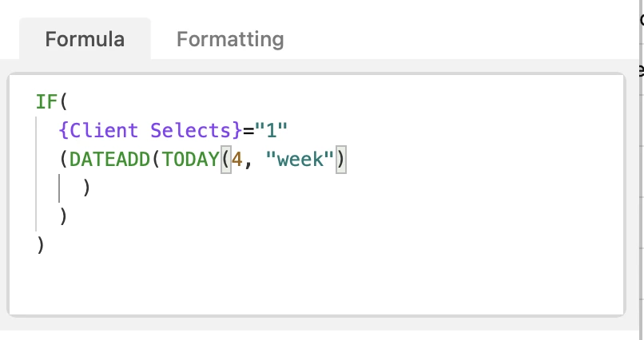Click the "week" string argument
This screenshot has width=644, height=340.
pyautogui.click(x=300, y=159)
